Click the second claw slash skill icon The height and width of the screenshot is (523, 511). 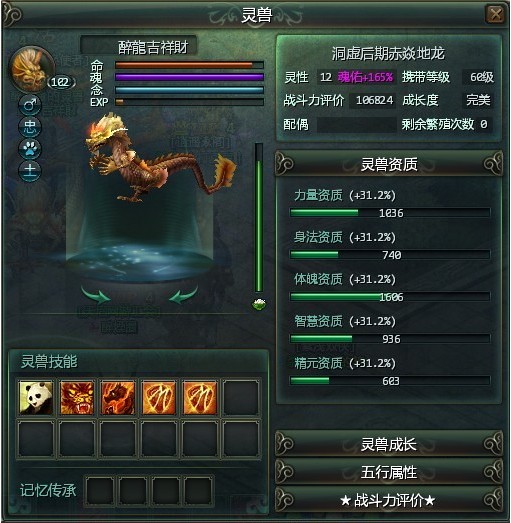200,398
